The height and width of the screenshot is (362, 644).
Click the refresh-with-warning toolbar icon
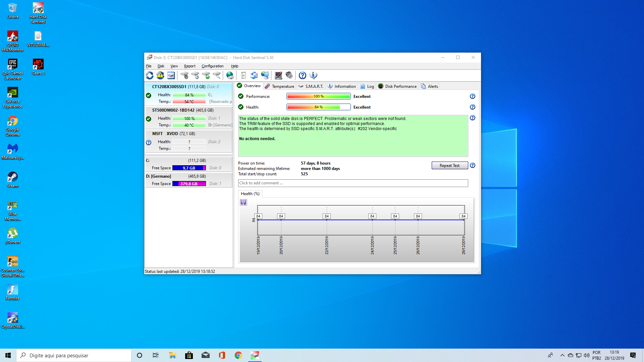[x=160, y=75]
